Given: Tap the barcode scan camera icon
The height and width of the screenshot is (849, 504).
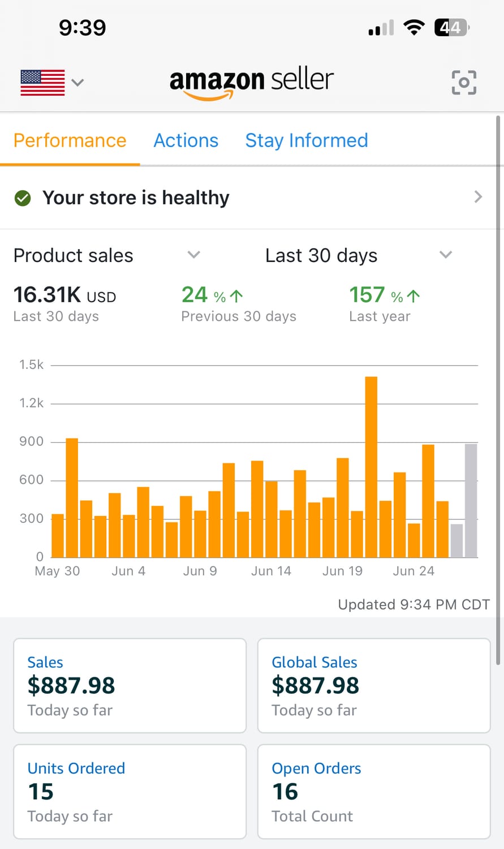Looking at the screenshot, I should [x=464, y=83].
